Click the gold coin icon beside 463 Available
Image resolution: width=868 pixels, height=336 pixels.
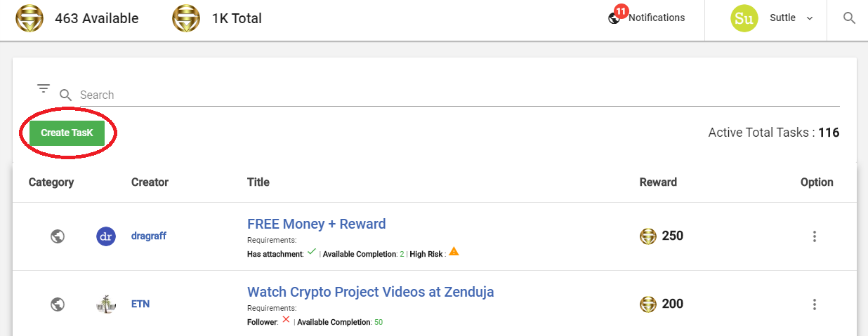(29, 18)
